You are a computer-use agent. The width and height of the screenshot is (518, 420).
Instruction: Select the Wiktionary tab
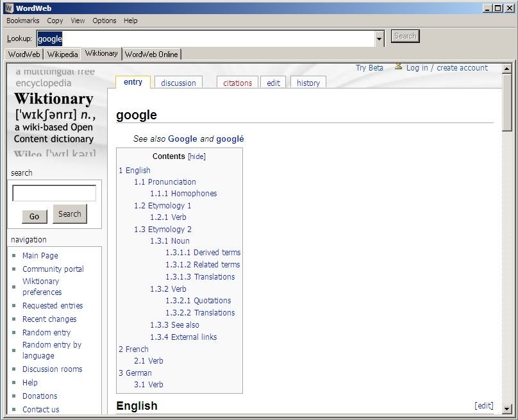pos(101,53)
